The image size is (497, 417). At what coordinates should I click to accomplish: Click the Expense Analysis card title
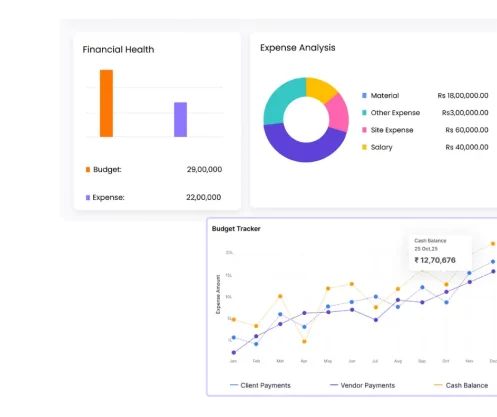click(298, 48)
